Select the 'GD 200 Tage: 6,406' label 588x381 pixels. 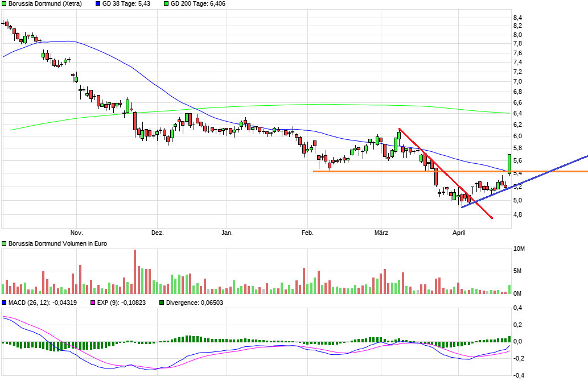[198, 4]
